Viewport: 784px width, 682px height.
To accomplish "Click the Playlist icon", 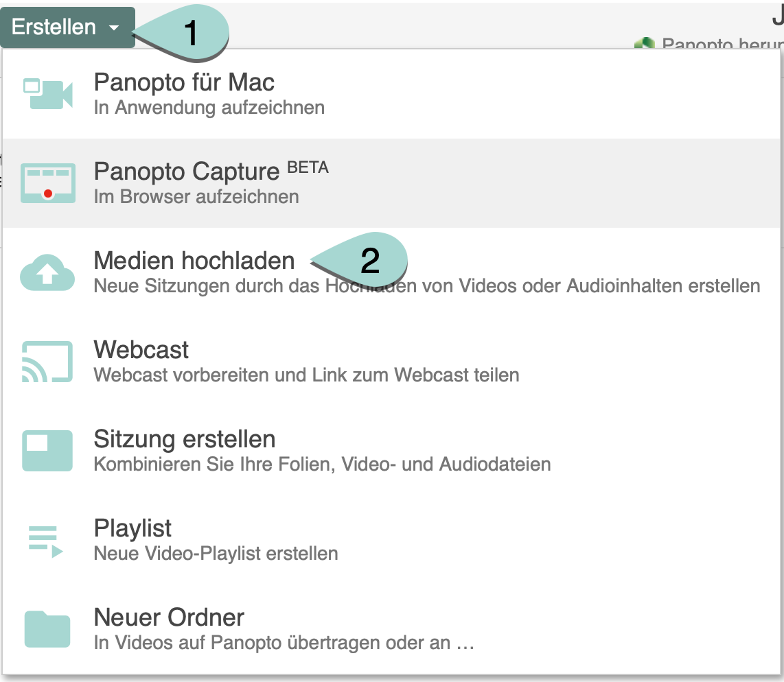I will 46,540.
